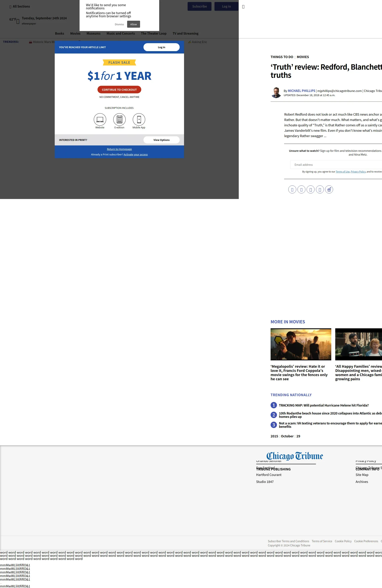Open the Movies navigation tab
This screenshot has height=588, width=382.
click(75, 33)
